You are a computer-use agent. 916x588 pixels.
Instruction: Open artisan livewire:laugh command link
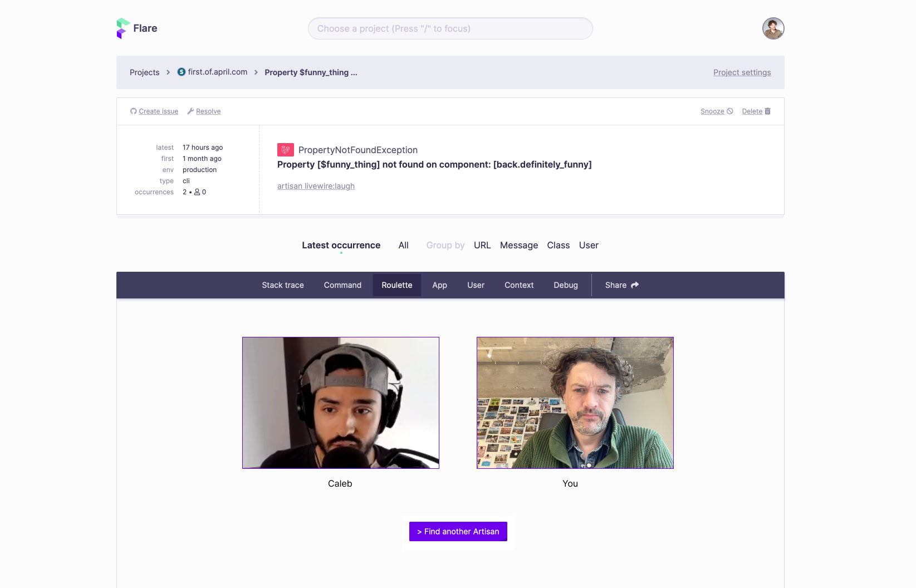316,186
